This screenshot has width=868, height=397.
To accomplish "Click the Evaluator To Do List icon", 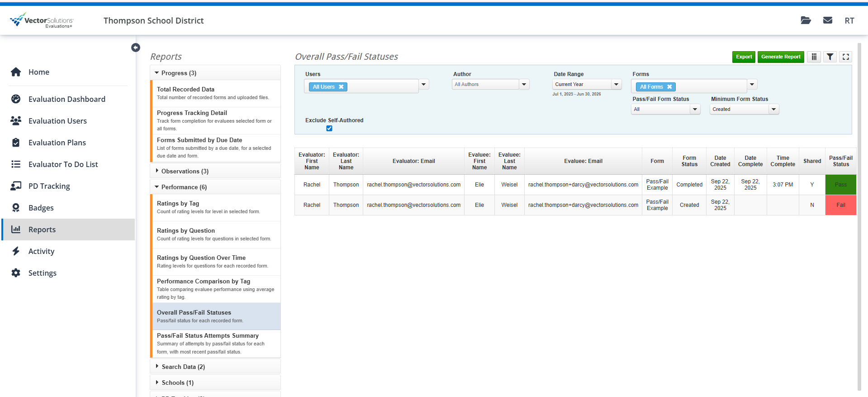I will pos(16,164).
